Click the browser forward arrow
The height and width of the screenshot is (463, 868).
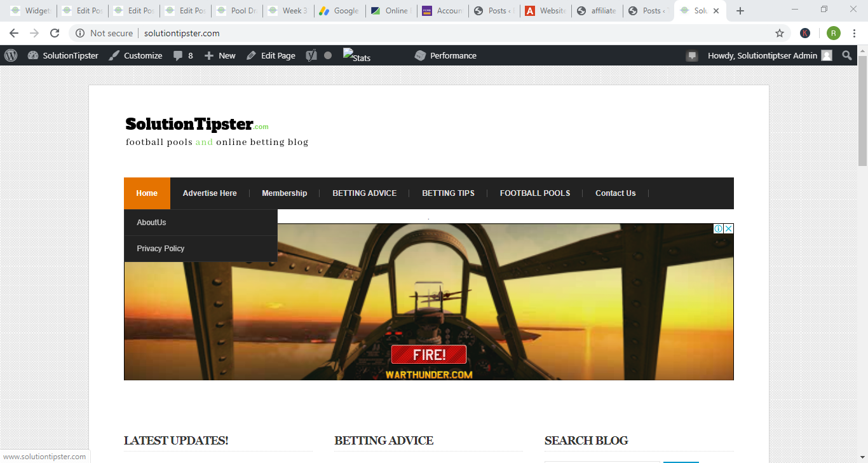tap(34, 33)
